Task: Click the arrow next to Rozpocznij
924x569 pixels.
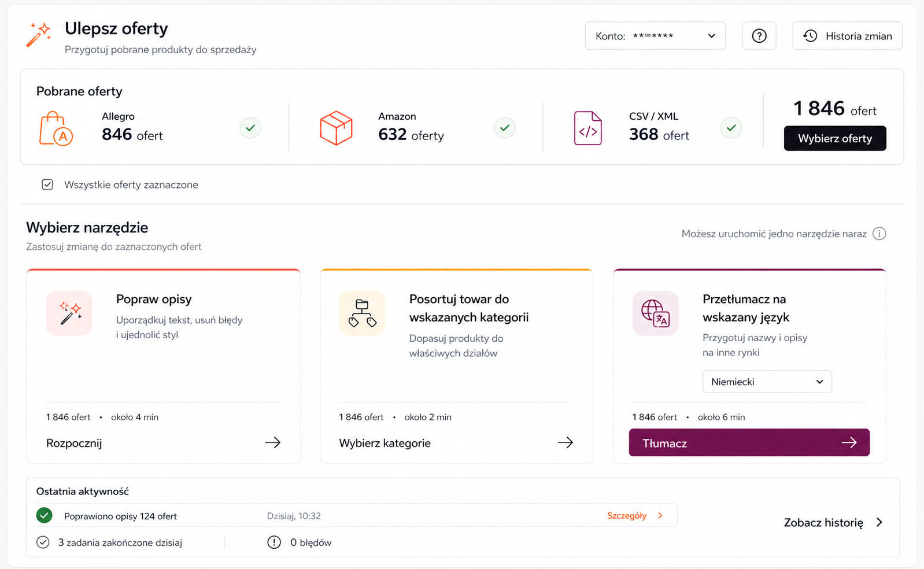Action: click(x=273, y=442)
